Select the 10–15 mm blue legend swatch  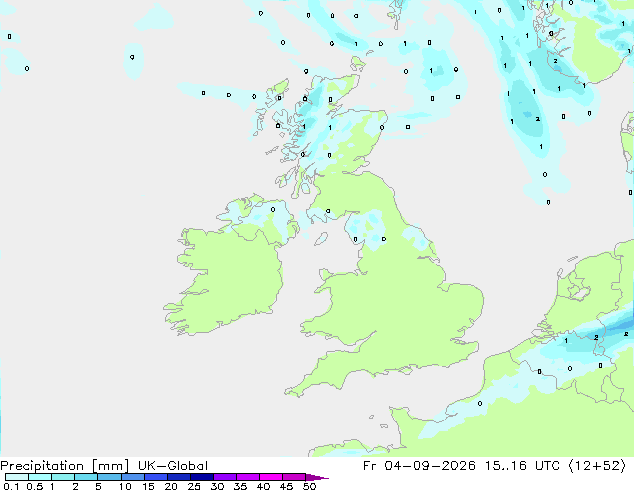133,477
